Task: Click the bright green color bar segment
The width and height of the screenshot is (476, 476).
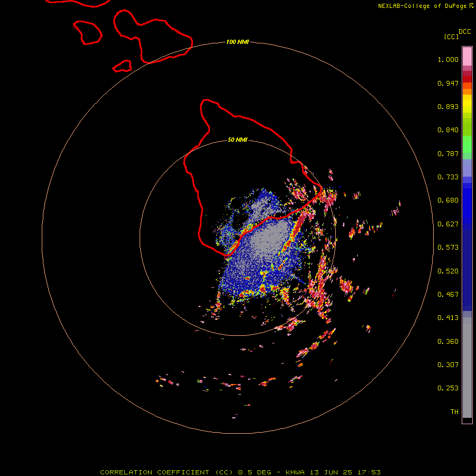Action: pos(467,144)
